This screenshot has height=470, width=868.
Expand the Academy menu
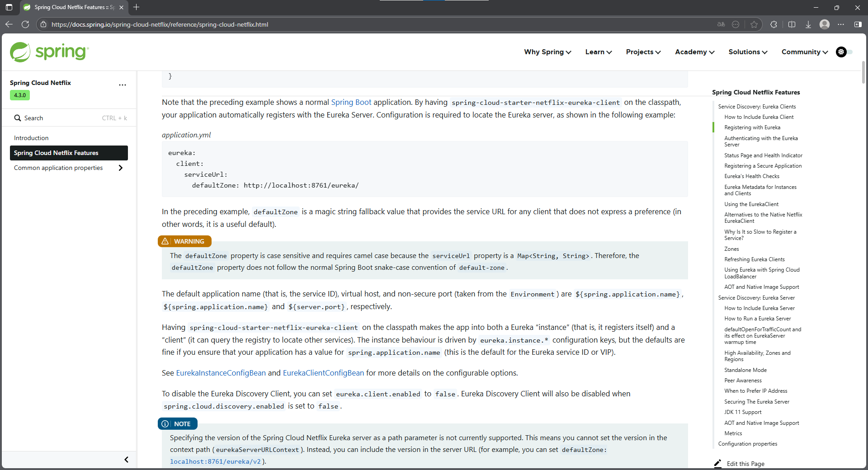pos(694,52)
